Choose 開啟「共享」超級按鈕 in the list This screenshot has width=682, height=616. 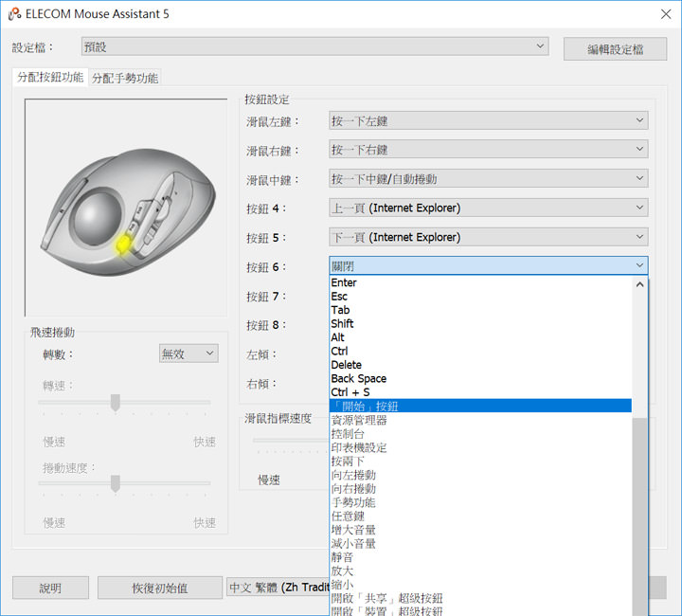point(480,598)
